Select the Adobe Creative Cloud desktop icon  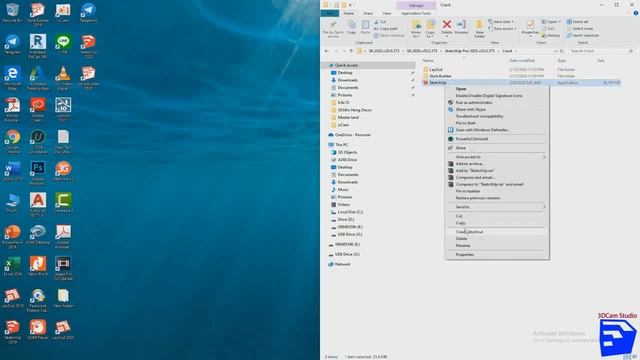click(38, 110)
